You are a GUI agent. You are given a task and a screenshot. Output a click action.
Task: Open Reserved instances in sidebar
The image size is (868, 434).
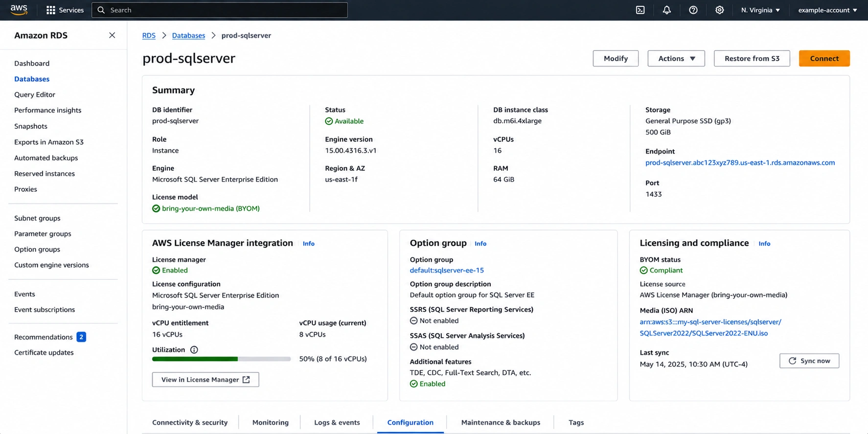pyautogui.click(x=45, y=173)
